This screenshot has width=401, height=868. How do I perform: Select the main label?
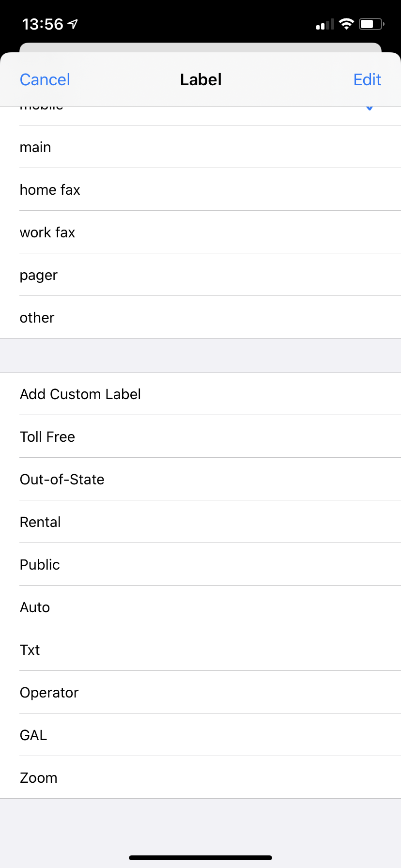coord(200,147)
